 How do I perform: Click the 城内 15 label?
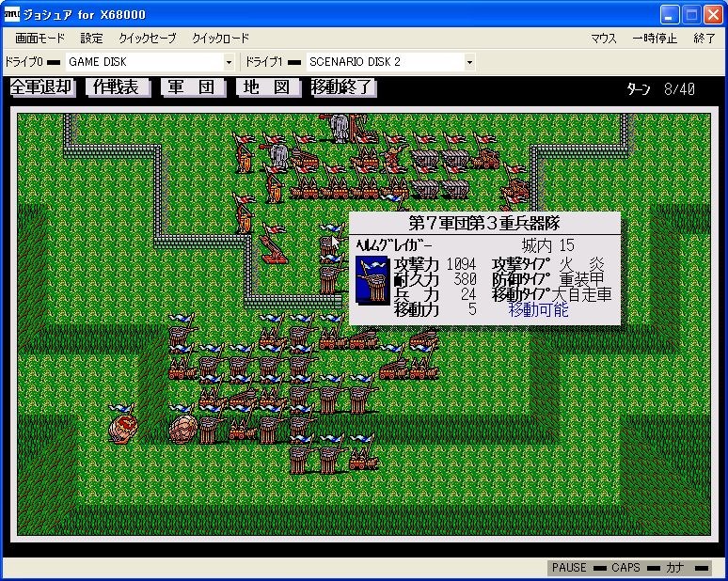[x=547, y=245]
